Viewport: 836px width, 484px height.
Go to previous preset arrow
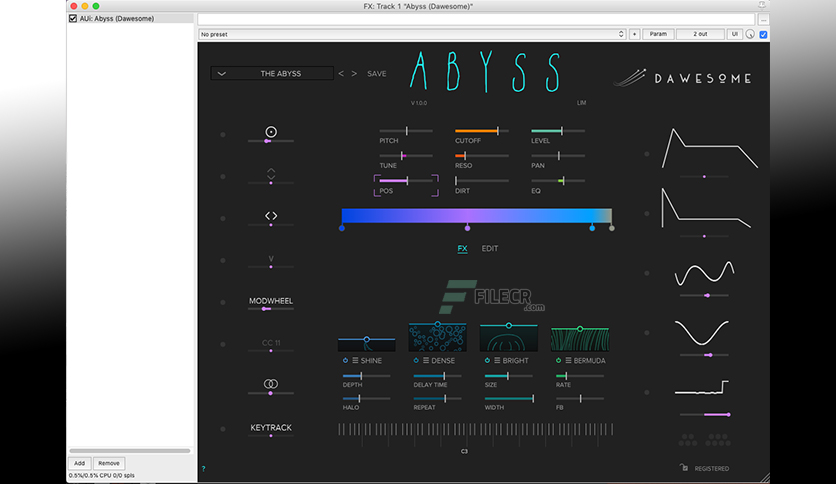click(341, 74)
